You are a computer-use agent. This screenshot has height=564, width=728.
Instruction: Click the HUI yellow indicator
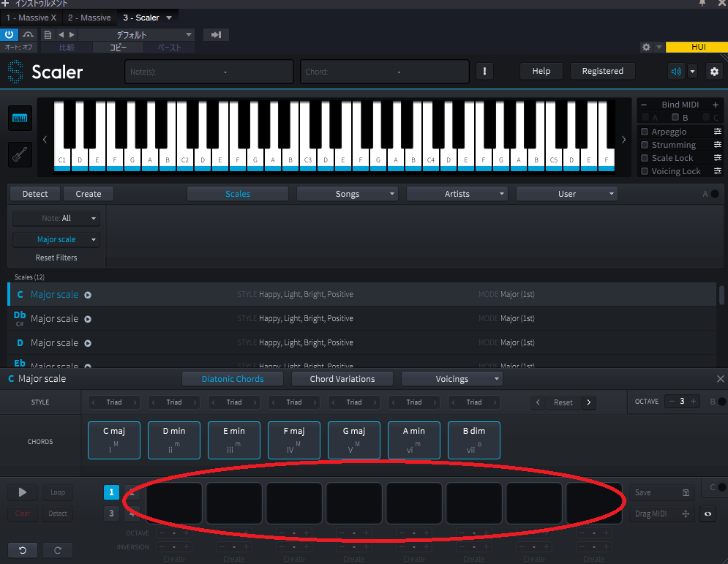point(697,47)
